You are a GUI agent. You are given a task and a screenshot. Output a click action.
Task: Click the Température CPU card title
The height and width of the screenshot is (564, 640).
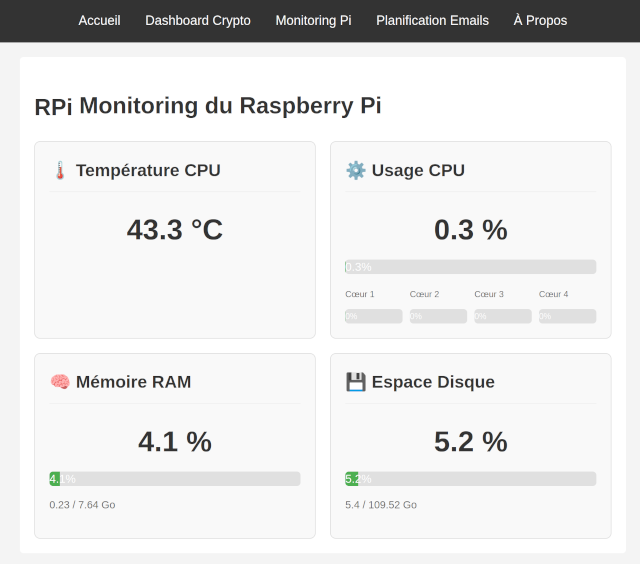coord(148,171)
